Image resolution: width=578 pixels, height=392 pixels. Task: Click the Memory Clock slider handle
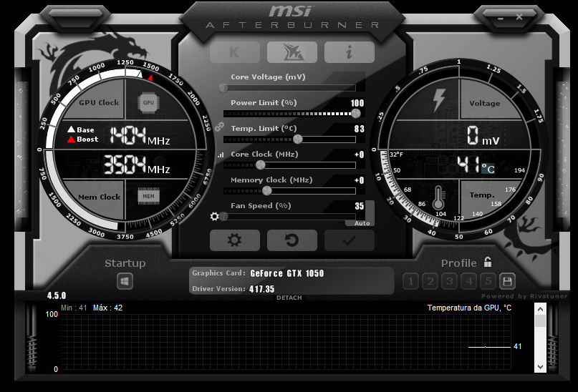click(267, 191)
